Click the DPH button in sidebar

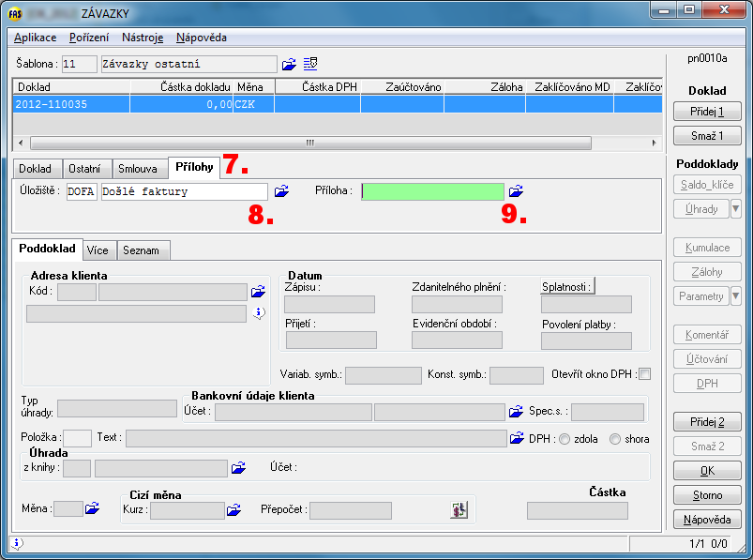click(707, 384)
